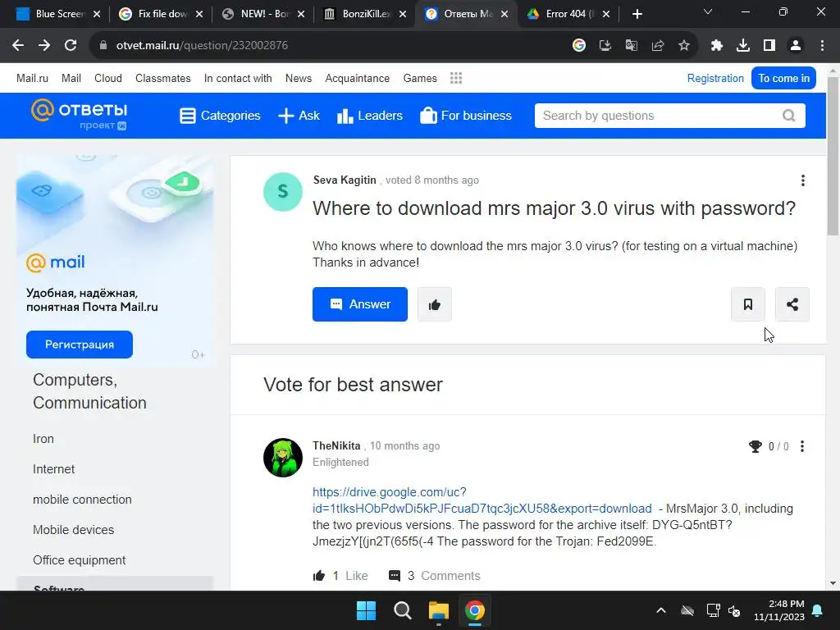Select the Mobile devices category
Screen dimensions: 840x630
73,530
